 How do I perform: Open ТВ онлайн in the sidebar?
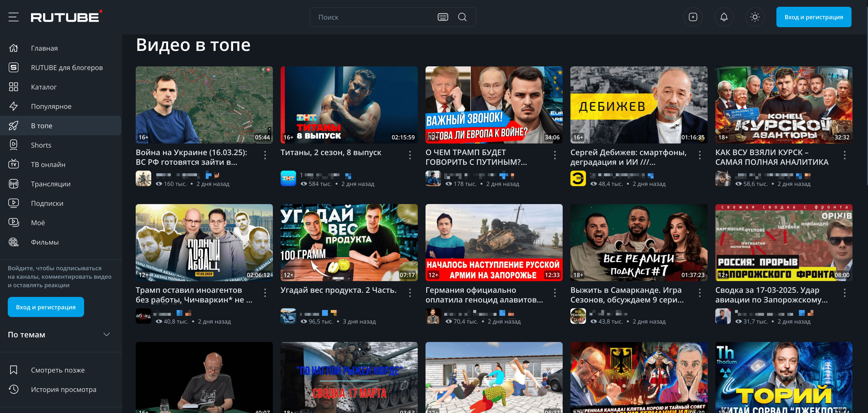pyautogui.click(x=48, y=165)
